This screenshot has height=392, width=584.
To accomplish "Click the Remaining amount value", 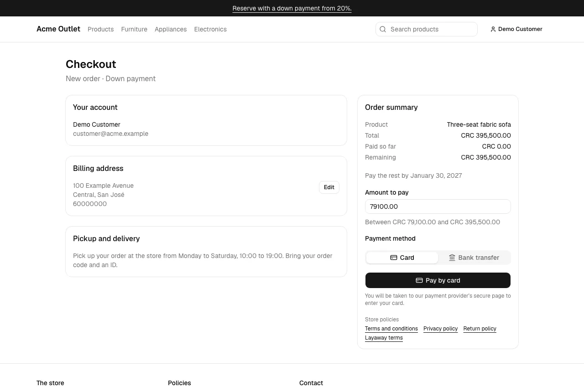I will (x=486, y=157).
